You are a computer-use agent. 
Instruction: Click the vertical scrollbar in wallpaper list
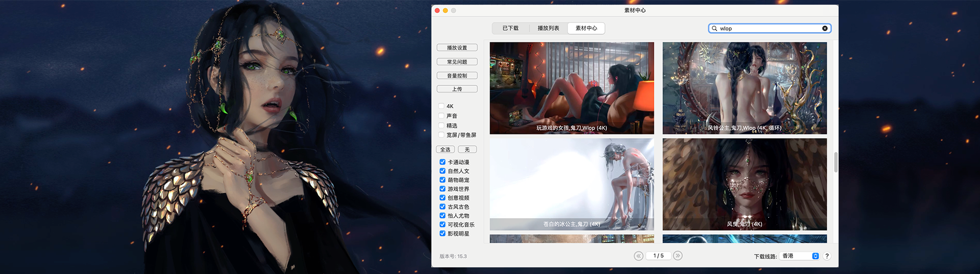(836, 162)
